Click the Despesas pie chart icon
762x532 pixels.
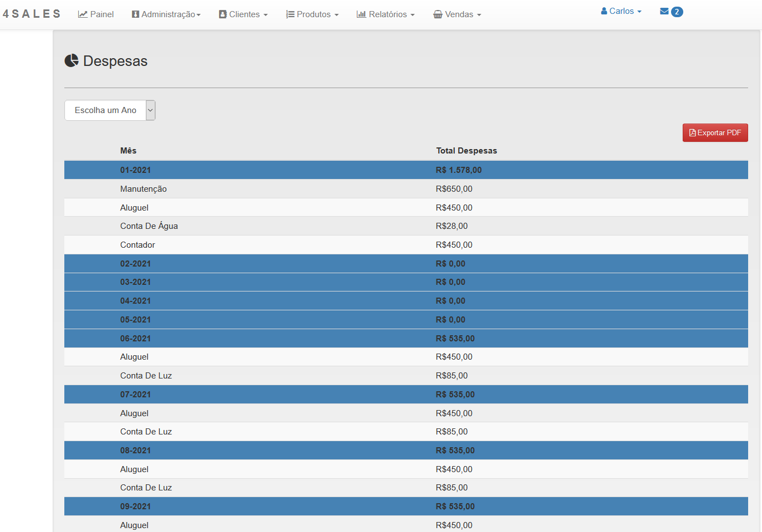point(72,60)
